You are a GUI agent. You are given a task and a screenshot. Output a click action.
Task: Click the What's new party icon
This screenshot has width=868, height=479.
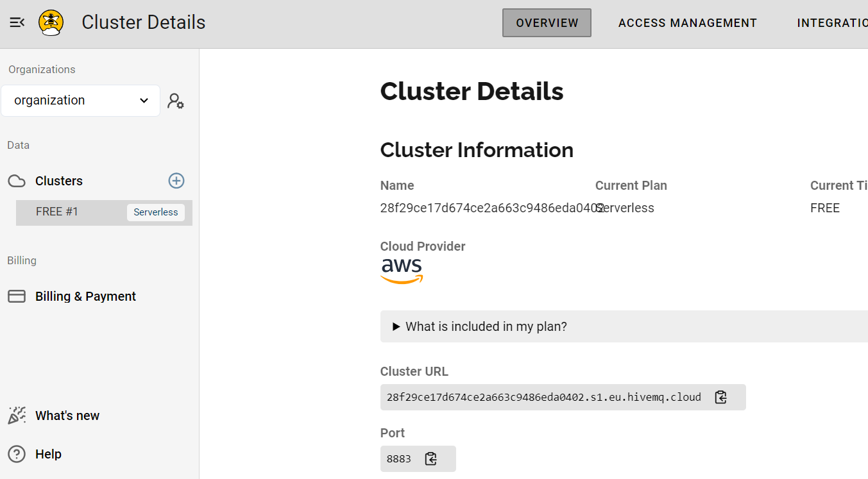click(x=17, y=416)
